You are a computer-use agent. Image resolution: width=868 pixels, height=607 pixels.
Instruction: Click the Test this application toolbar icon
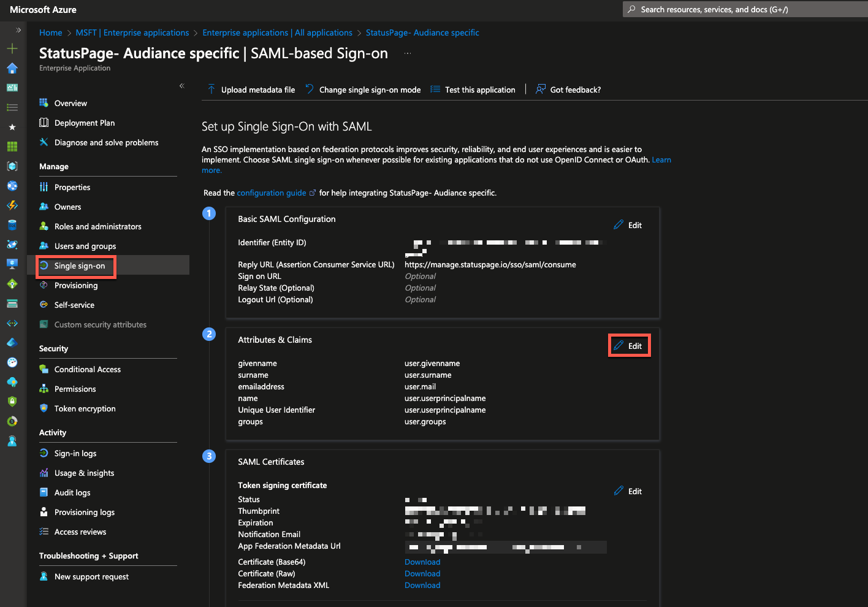435,90
